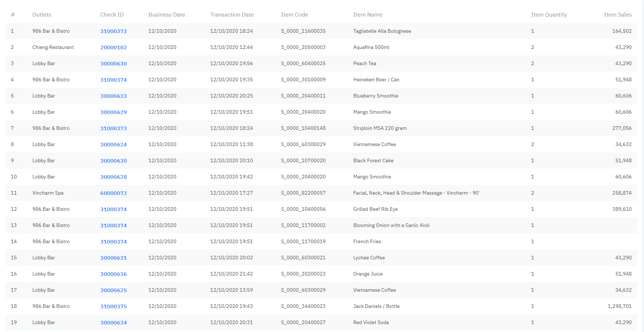Viewport: 644px width, 332px height.
Task: Open check 31000375 for Jack Daniels
Action: pyautogui.click(x=113, y=306)
